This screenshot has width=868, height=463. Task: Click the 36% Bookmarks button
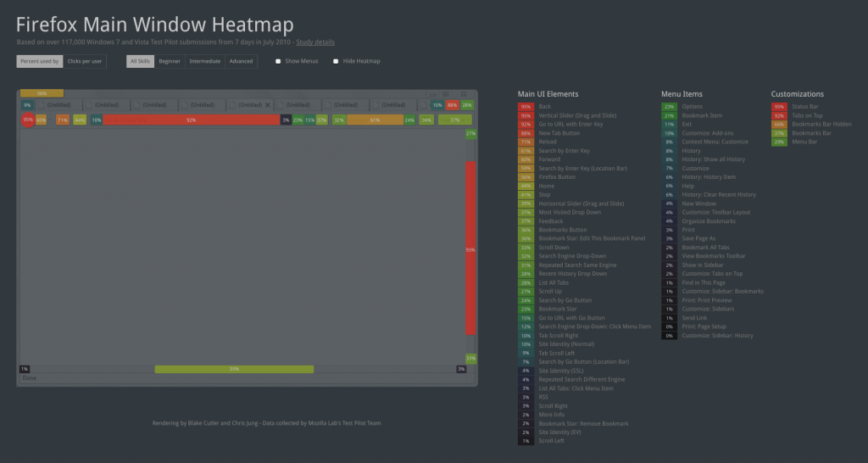426,120
